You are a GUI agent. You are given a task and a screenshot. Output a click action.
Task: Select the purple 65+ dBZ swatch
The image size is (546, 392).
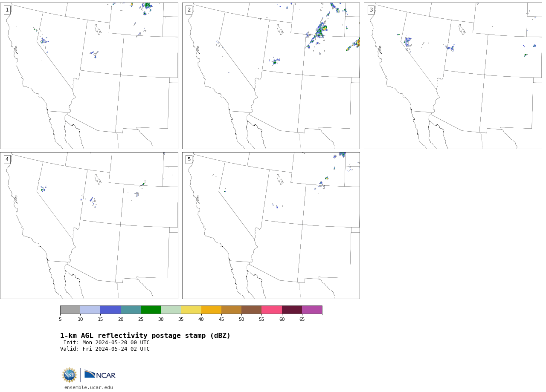pos(312,310)
